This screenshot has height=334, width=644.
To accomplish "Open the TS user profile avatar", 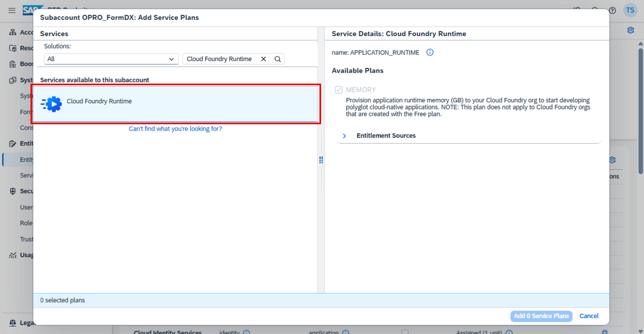I will point(630,10).
